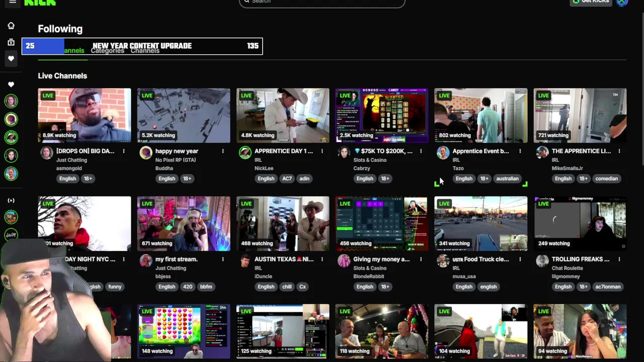Click the 'chill' tag on iDuncle's stream

(x=287, y=287)
